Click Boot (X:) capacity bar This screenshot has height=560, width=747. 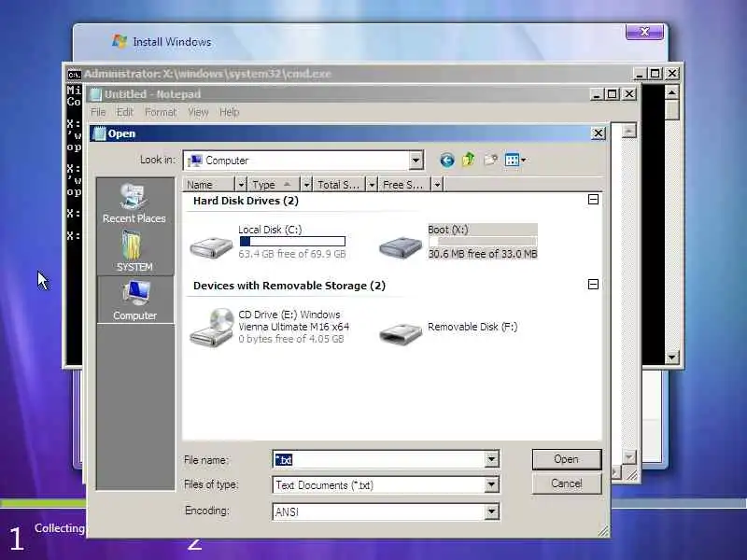tap(483, 242)
